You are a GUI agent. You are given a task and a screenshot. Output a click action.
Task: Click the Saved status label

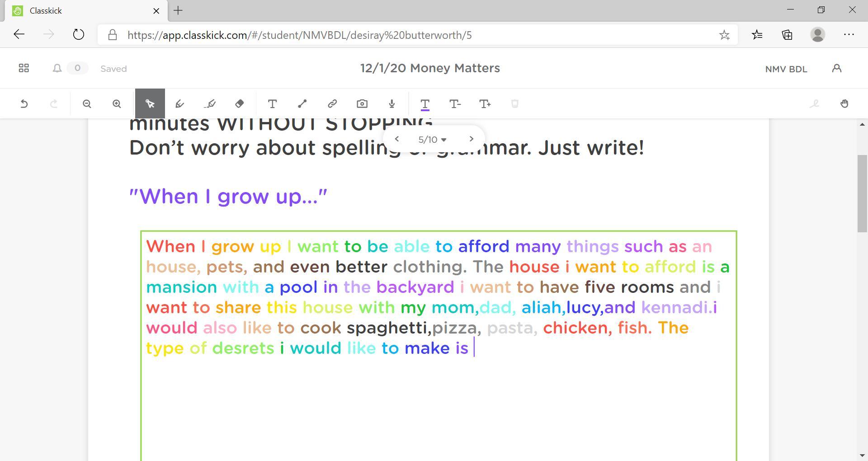click(113, 69)
